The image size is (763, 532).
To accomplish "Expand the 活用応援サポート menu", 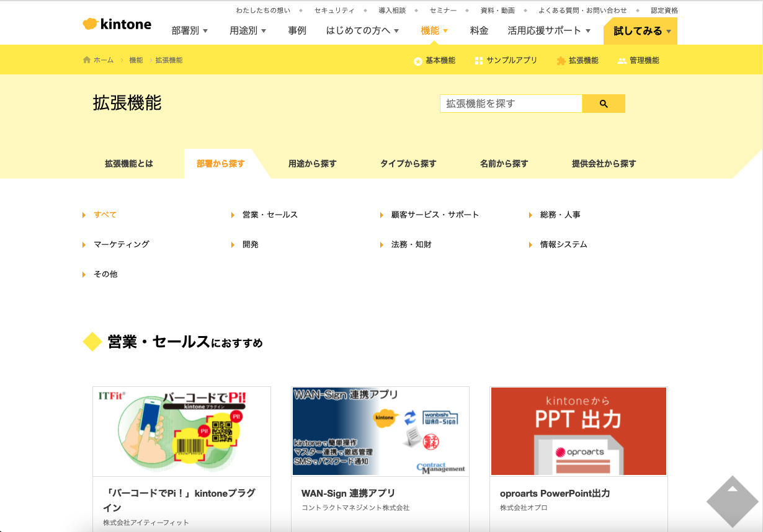I will pos(549,30).
